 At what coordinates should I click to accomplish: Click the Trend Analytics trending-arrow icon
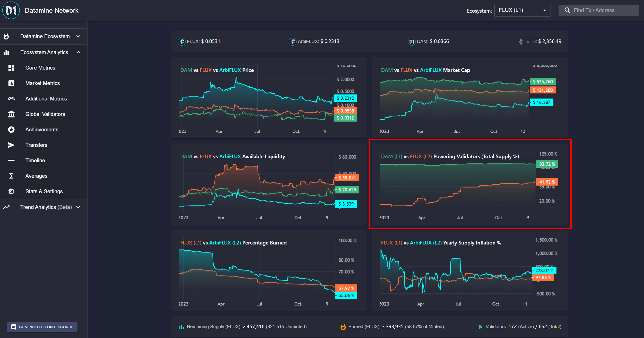pyautogui.click(x=6, y=207)
